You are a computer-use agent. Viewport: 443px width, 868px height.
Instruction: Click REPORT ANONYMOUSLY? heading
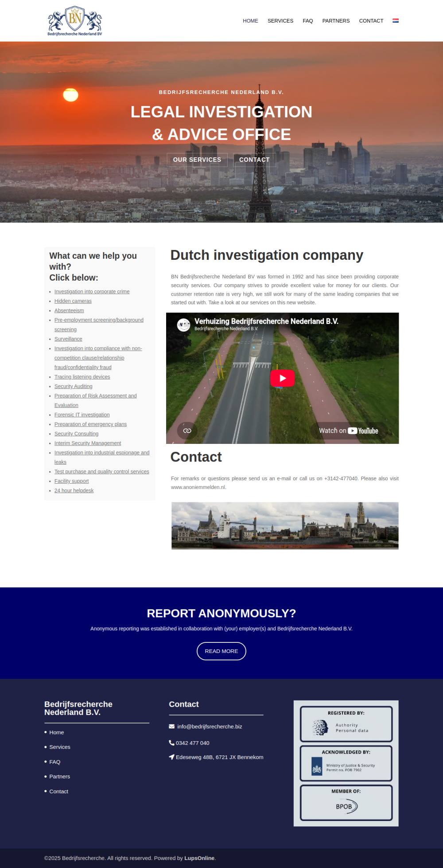coord(221,613)
